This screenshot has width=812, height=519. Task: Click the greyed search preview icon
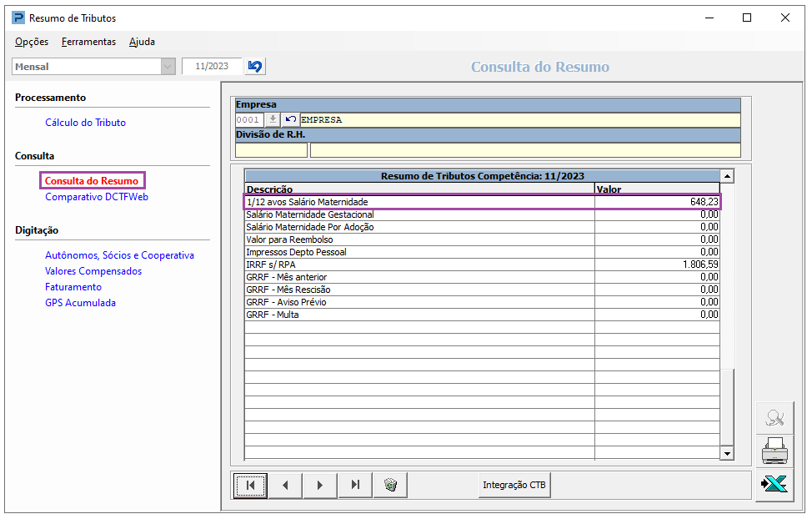774,418
